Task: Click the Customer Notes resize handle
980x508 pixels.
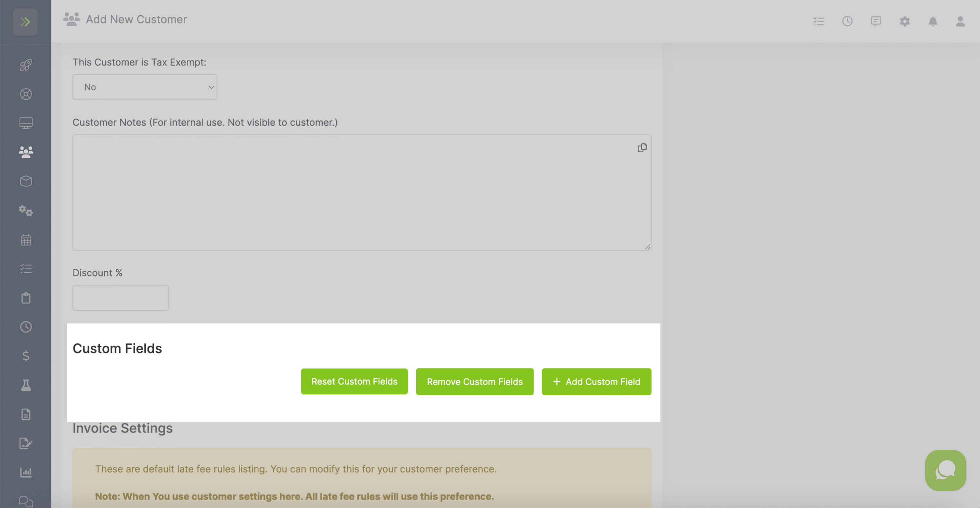Action: (647, 247)
